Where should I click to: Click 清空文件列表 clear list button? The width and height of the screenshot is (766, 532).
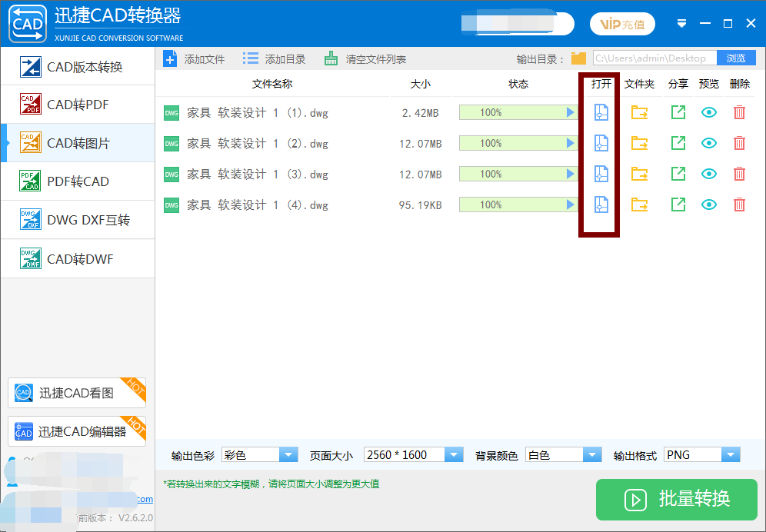(365, 60)
